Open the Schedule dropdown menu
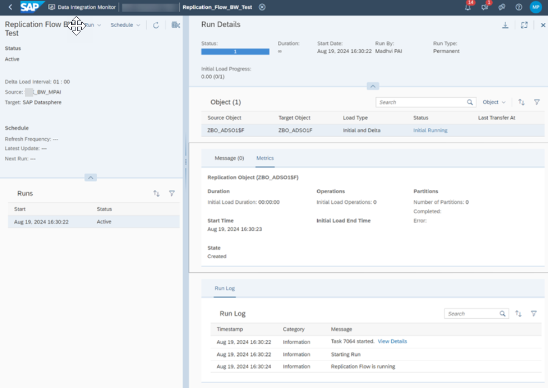This screenshot has height=392, width=550. point(125,25)
